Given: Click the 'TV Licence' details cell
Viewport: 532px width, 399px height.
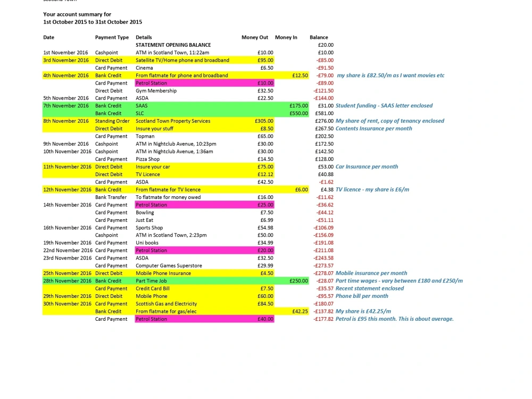Looking at the screenshot, I should pos(147,174).
